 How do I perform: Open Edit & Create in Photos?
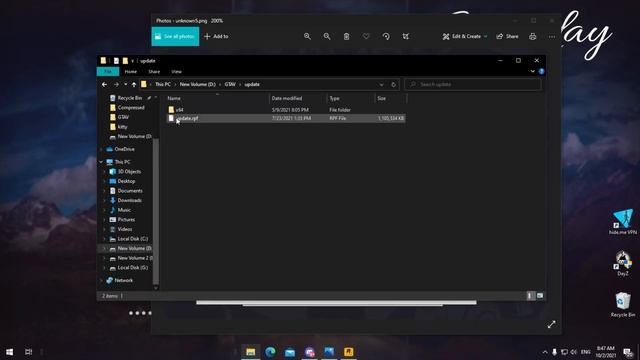tap(464, 36)
